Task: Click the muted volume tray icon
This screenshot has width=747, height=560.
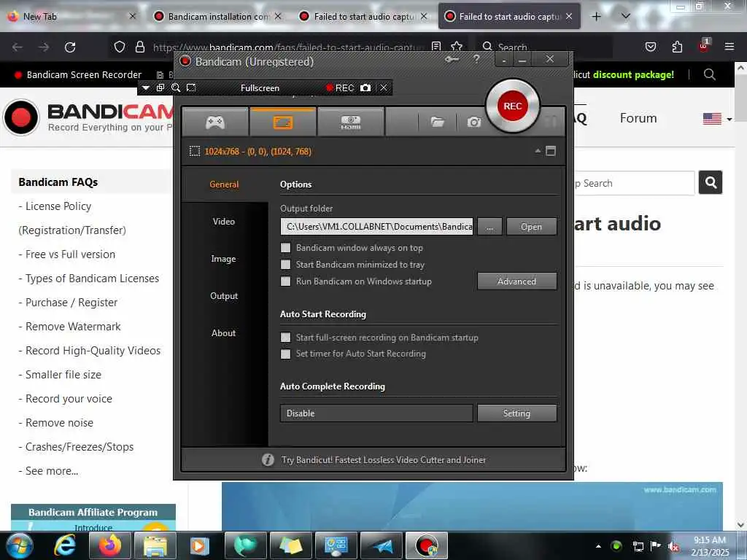Action: coord(673,546)
